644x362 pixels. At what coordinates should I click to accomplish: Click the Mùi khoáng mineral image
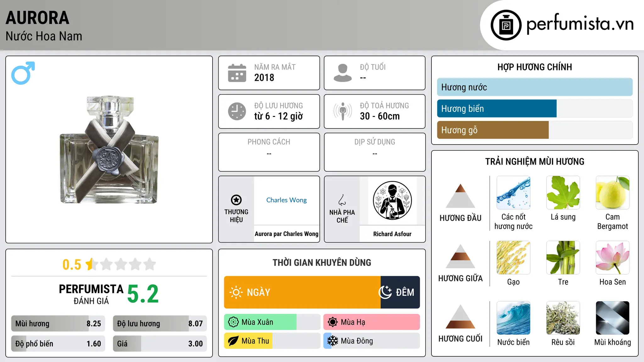(x=613, y=318)
